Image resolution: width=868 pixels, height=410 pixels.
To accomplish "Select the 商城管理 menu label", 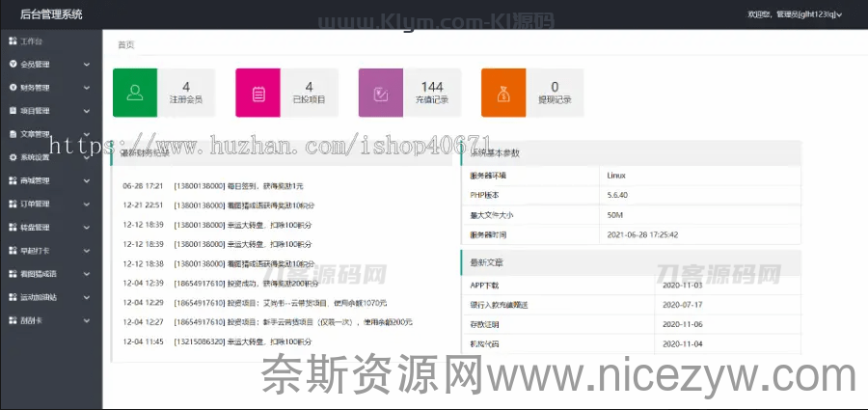I will point(35,181).
